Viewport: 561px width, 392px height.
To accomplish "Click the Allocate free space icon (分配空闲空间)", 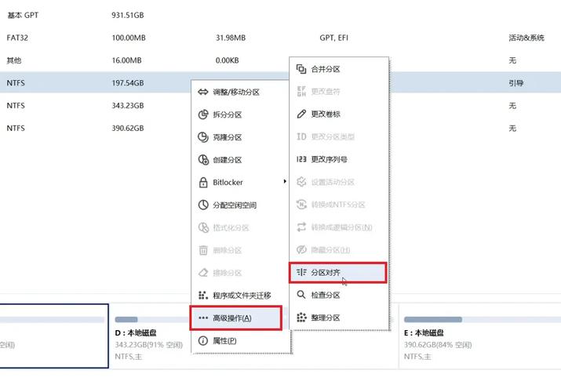I will point(203,205).
